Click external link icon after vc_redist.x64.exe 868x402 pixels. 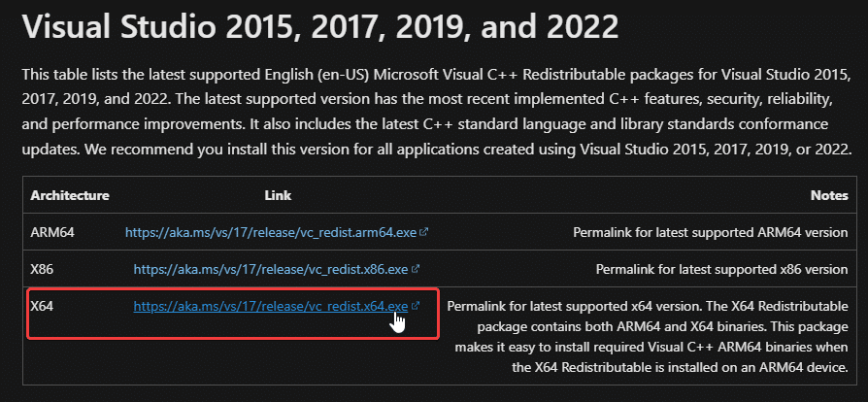click(x=416, y=306)
